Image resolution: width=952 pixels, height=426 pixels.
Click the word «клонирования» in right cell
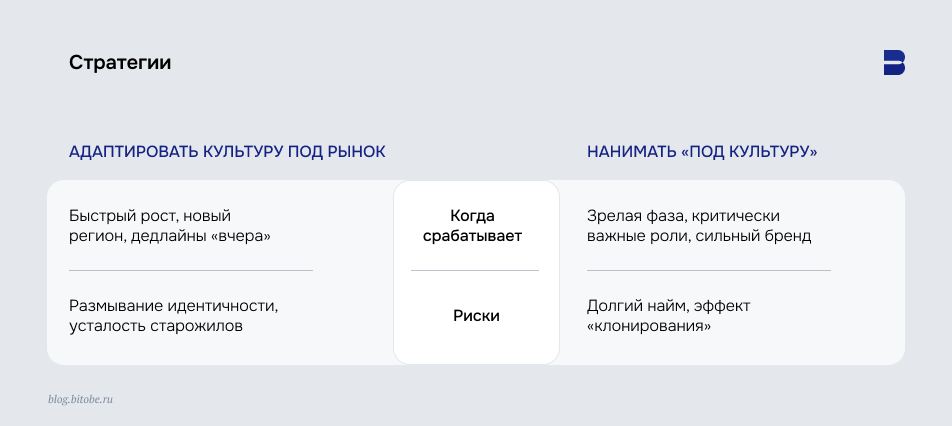tap(649, 326)
